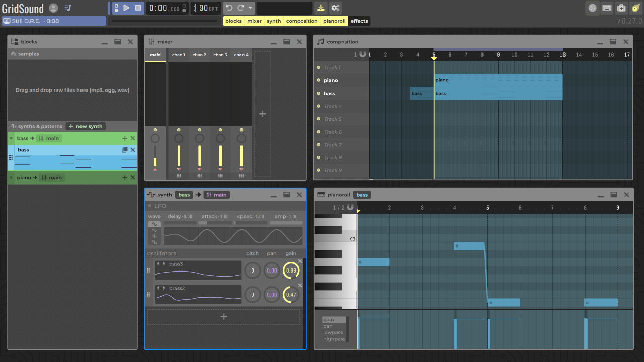
Task: Stop playback with the stop button
Action: coord(138,8)
